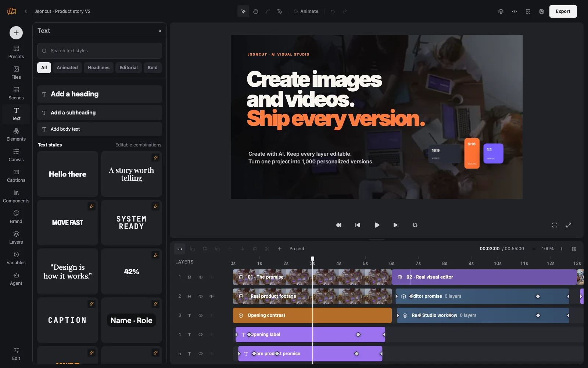Toggle fullscreen preview with diagonal arrows
The height and width of the screenshot is (368, 588).
pyautogui.click(x=569, y=225)
